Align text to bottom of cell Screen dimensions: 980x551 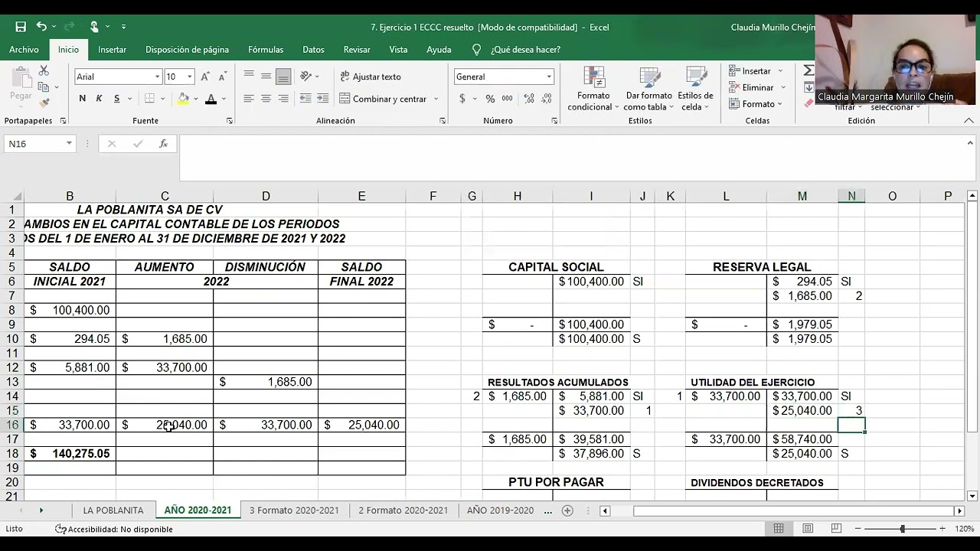pyautogui.click(x=283, y=77)
